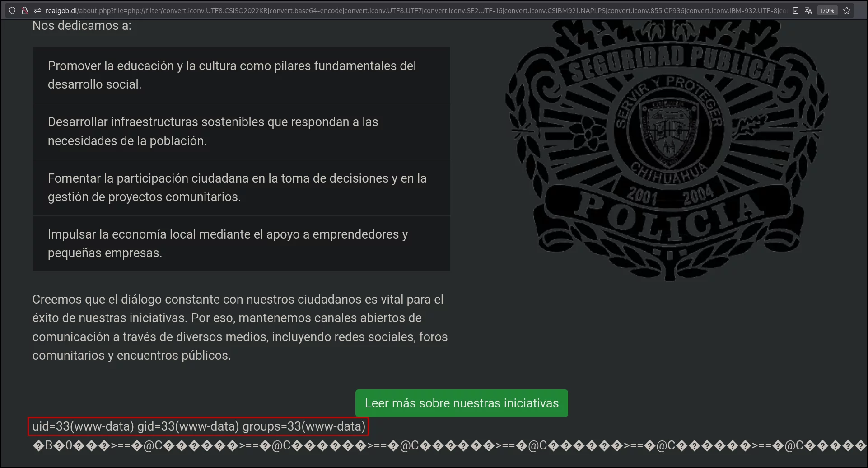The width and height of the screenshot is (868, 468).
Task: Reset the 170% zoom level badge
Action: [827, 10]
